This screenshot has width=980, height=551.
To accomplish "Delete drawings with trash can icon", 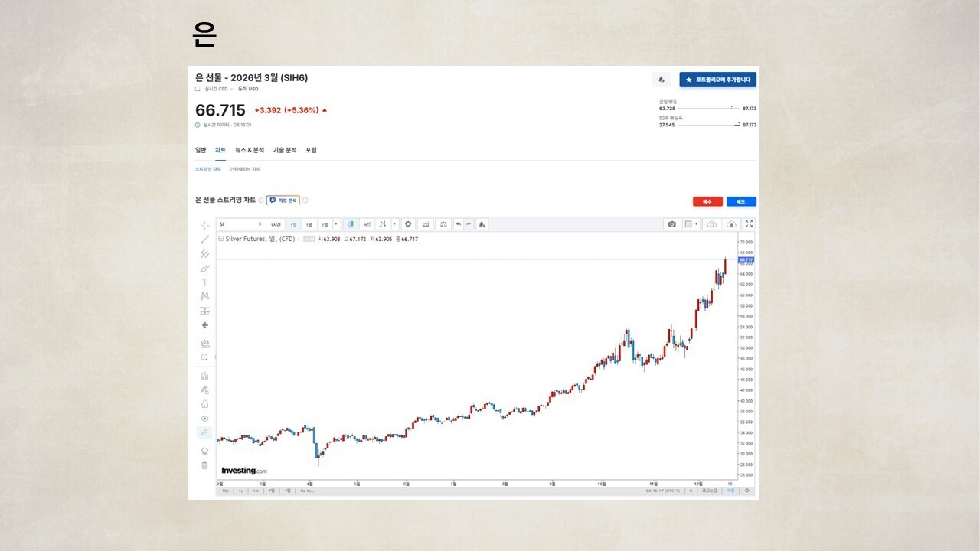I will pos(204,465).
